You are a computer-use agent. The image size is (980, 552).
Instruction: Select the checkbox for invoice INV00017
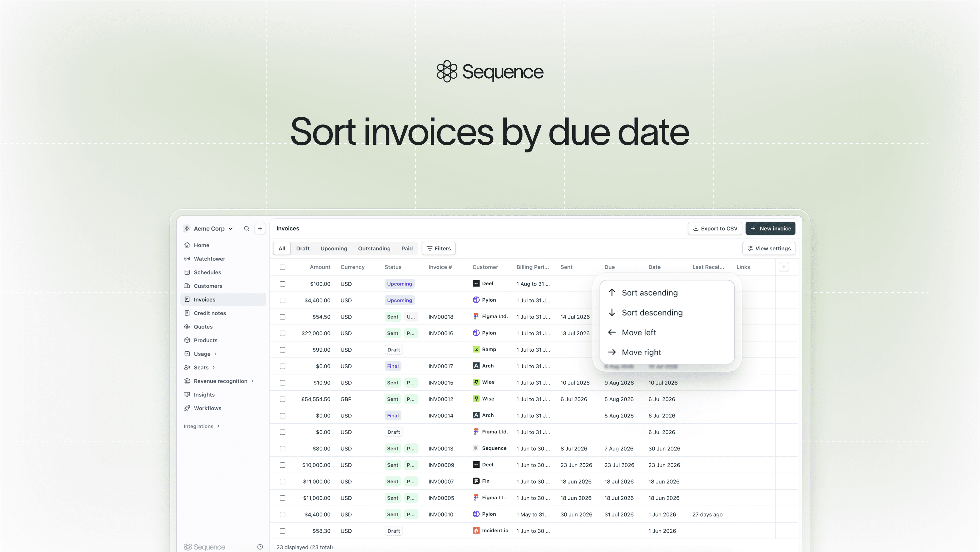pos(282,366)
